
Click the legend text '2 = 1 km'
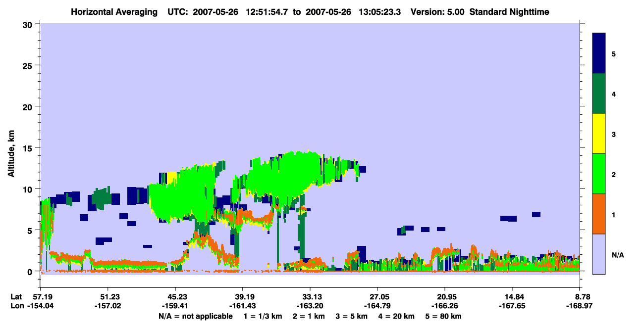tap(309, 316)
